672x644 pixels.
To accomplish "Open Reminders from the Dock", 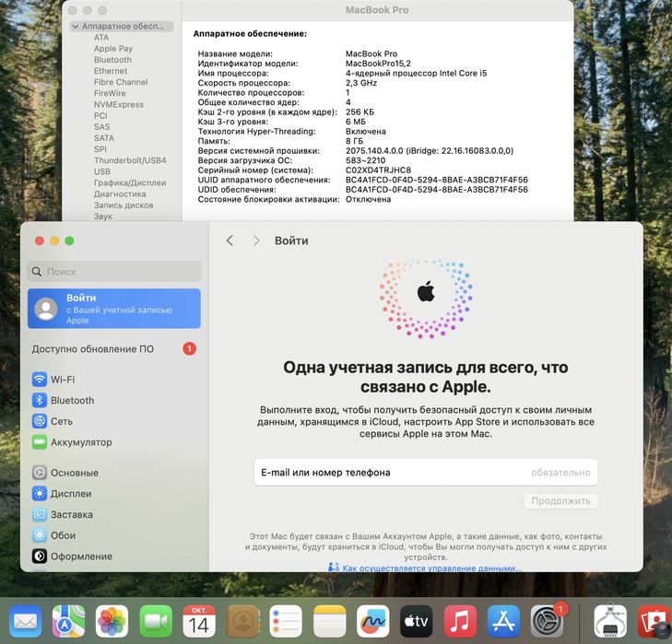I will click(x=286, y=621).
